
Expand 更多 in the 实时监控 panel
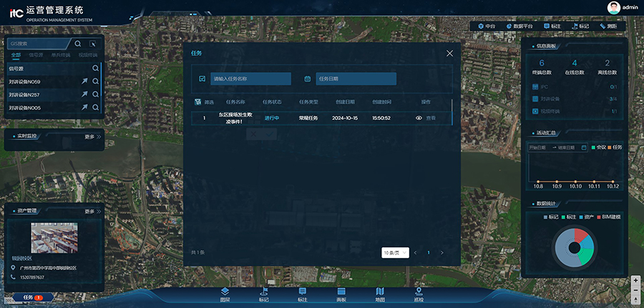point(92,136)
